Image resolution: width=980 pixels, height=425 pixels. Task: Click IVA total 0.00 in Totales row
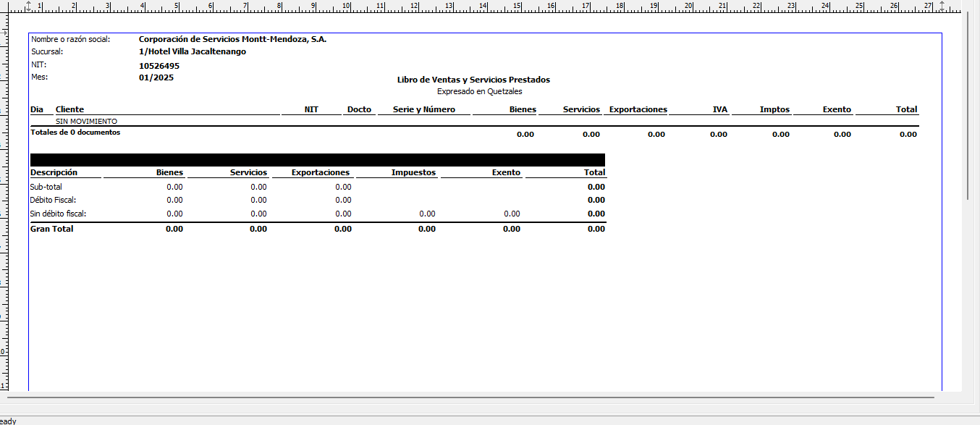click(x=719, y=135)
